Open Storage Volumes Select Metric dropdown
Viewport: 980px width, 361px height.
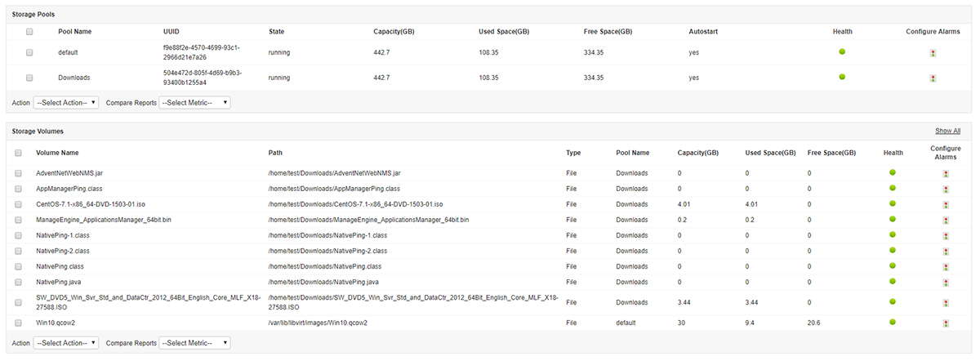click(194, 343)
